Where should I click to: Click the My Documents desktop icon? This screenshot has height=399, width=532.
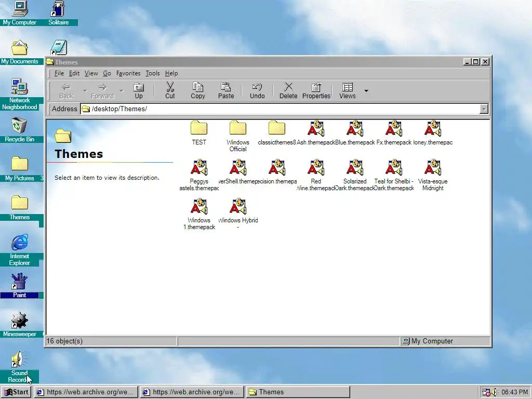pos(19,52)
